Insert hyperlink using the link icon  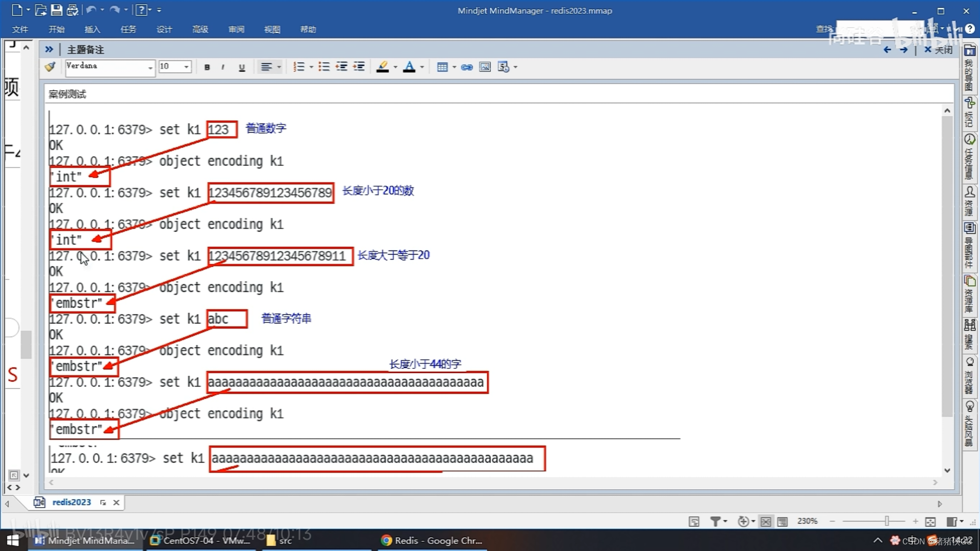[x=466, y=67]
